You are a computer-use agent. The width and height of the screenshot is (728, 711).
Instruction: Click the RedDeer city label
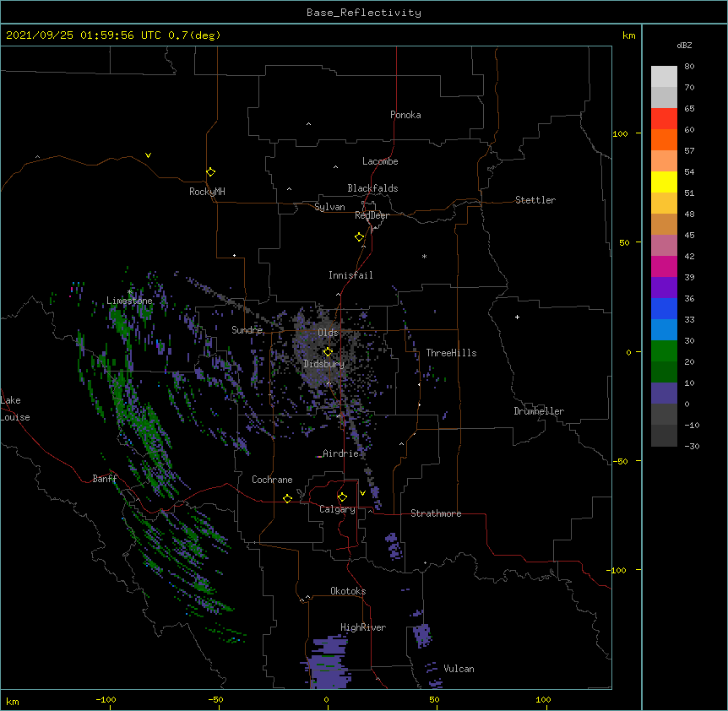(372, 215)
